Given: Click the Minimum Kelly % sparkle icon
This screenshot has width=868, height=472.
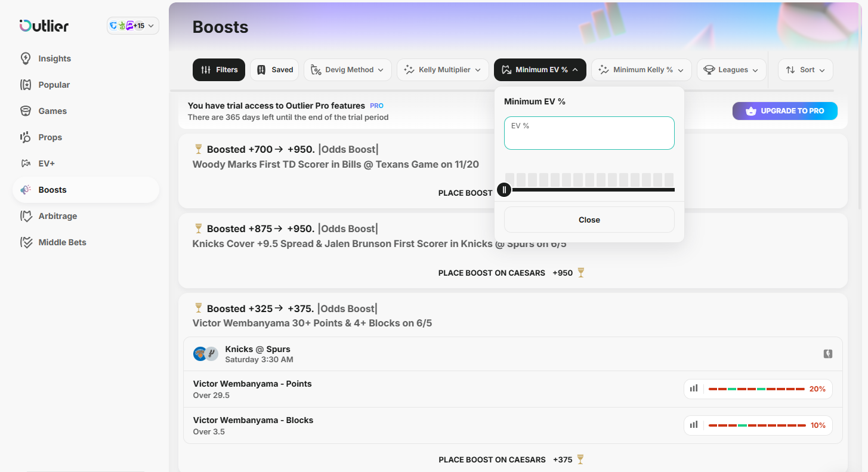Looking at the screenshot, I should pos(604,70).
